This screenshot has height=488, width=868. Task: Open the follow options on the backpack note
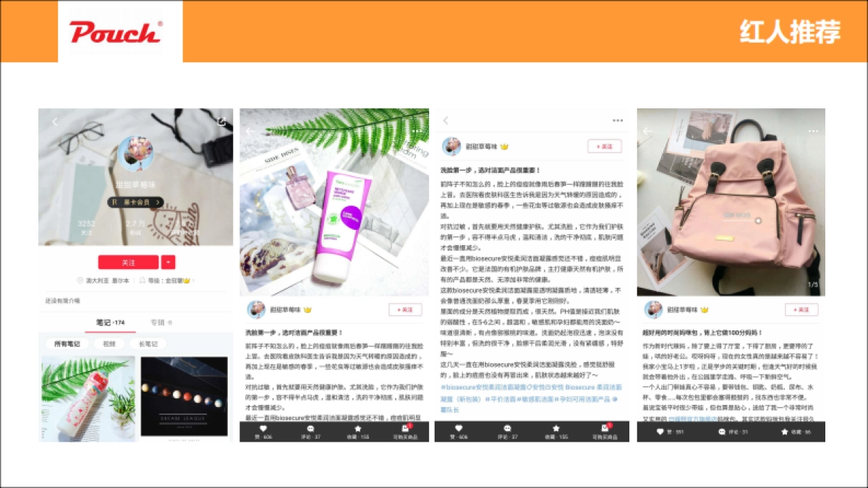click(801, 310)
